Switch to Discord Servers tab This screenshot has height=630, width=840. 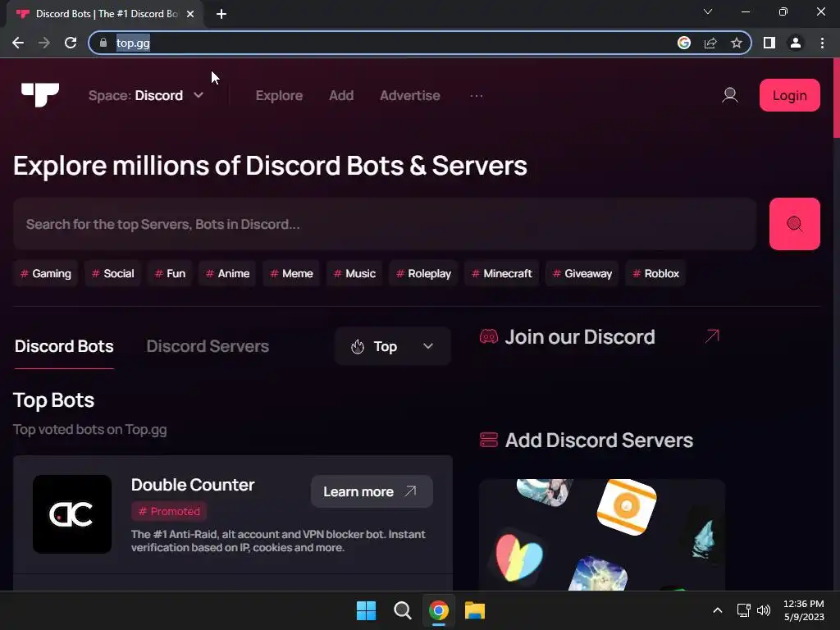(208, 347)
